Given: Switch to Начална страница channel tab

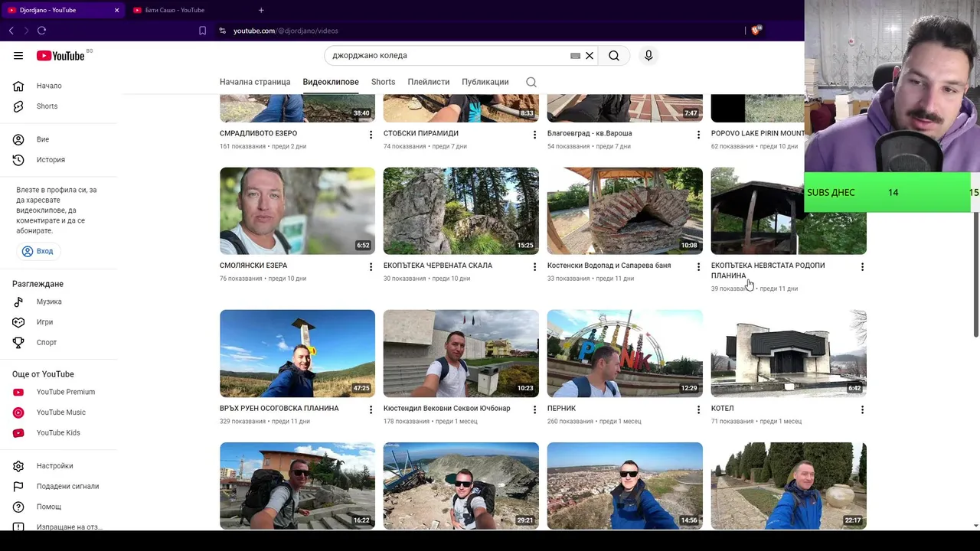Looking at the screenshot, I should click(x=255, y=82).
